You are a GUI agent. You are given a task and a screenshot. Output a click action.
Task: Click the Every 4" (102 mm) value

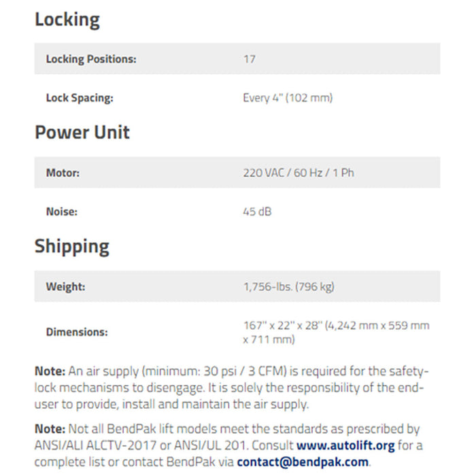[x=288, y=98]
